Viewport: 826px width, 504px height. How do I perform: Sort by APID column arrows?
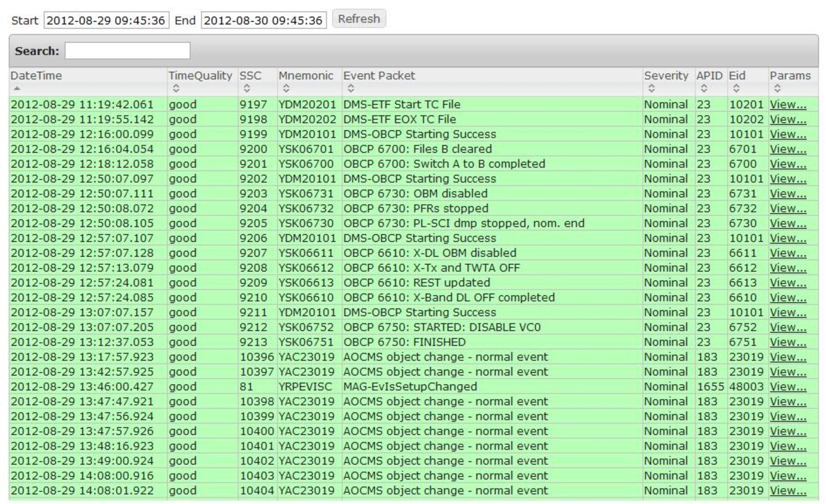[x=704, y=89]
